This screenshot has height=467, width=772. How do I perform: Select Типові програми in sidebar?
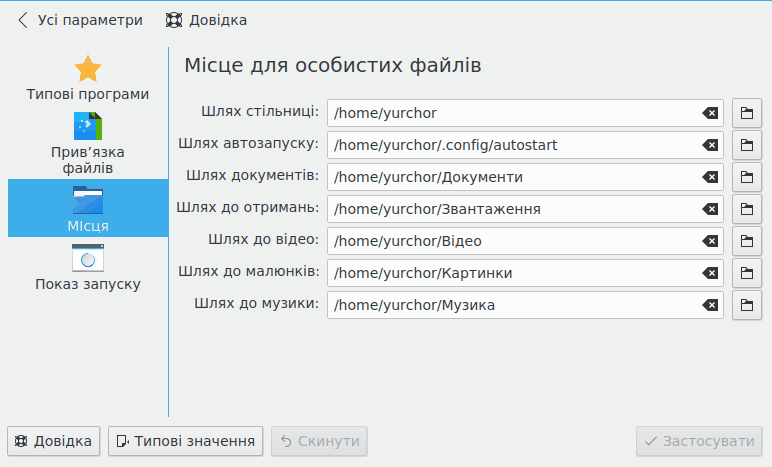(88, 79)
